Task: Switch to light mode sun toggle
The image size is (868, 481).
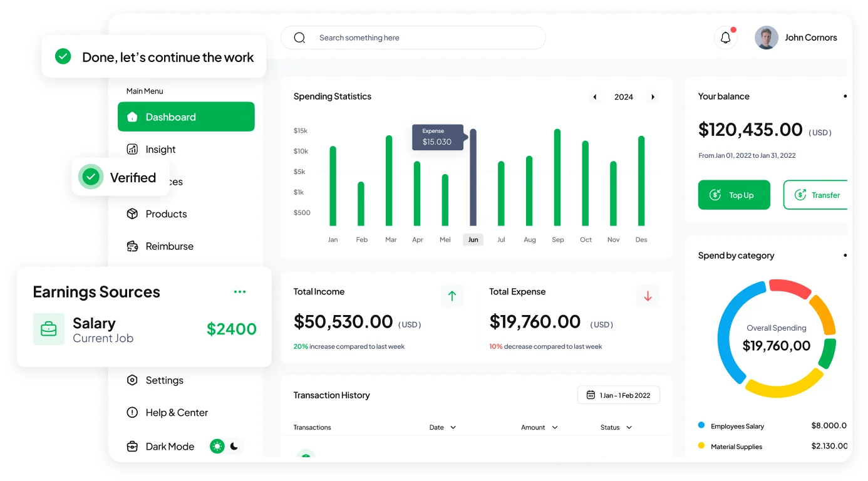Action: point(217,446)
